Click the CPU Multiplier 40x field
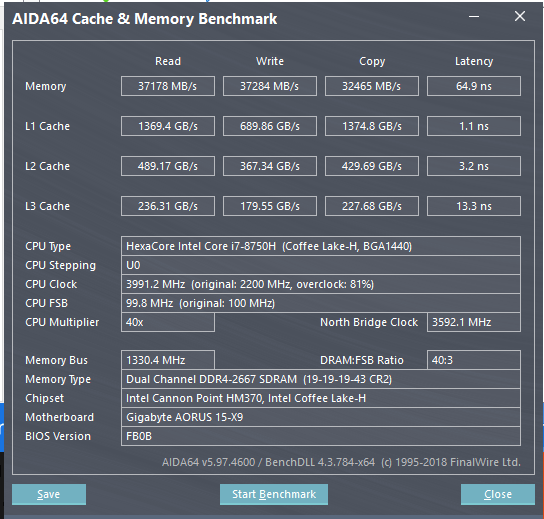The width and height of the screenshot is (544, 519). (168, 322)
